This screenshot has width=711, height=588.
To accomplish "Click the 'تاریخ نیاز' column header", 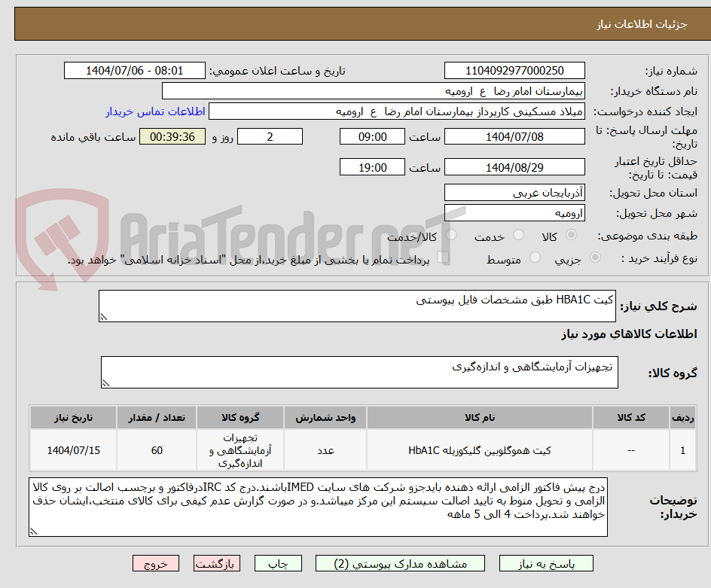I will coord(74,418).
